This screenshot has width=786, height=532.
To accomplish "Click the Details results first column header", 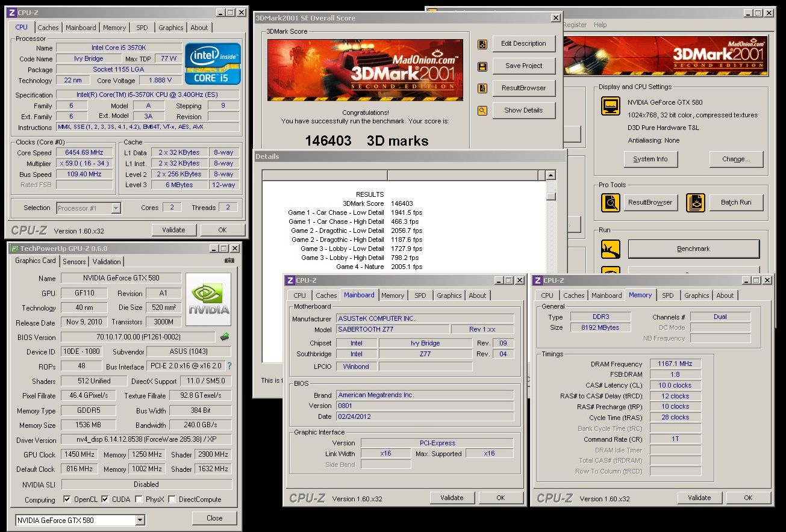I will 325,175.
